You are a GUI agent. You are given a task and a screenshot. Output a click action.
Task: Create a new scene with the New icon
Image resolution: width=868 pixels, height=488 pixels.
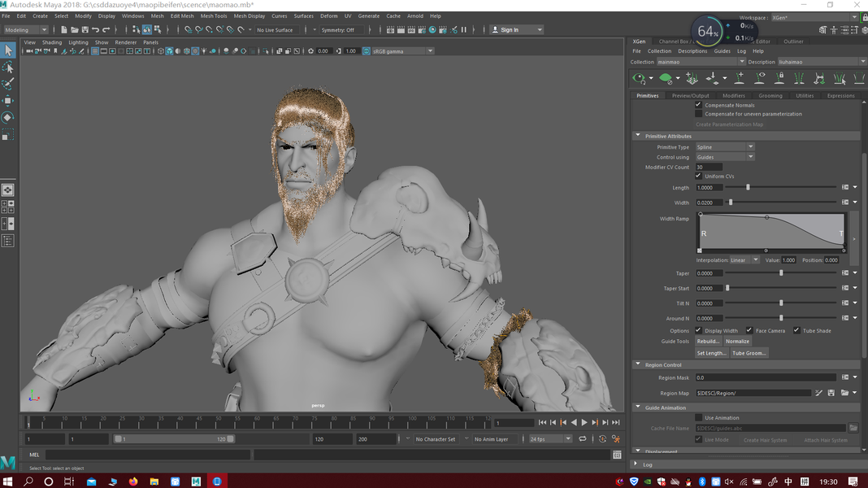(64, 30)
